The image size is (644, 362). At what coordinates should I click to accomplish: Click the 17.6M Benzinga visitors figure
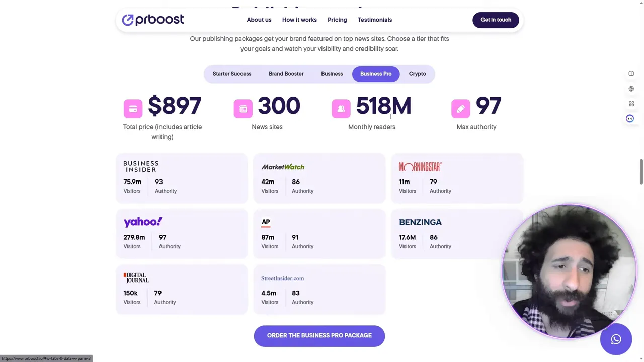click(408, 237)
